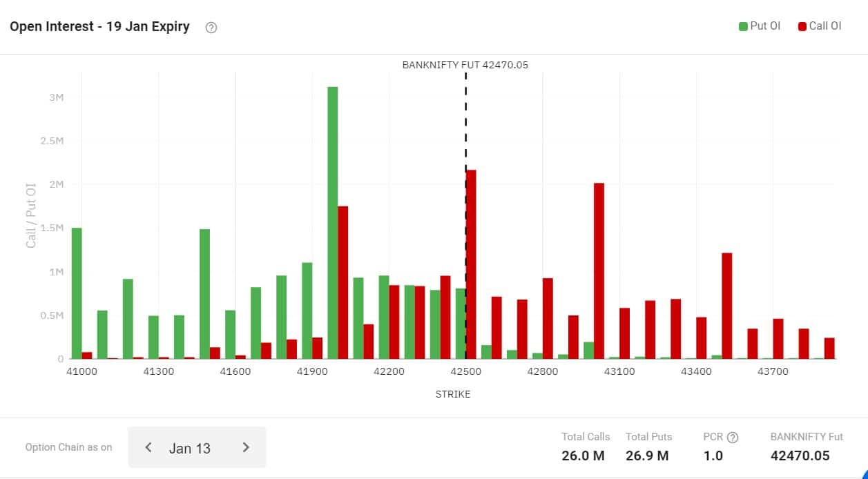Click the 43700 strike axis label
Screen dimensions: 868x479
[x=773, y=371]
